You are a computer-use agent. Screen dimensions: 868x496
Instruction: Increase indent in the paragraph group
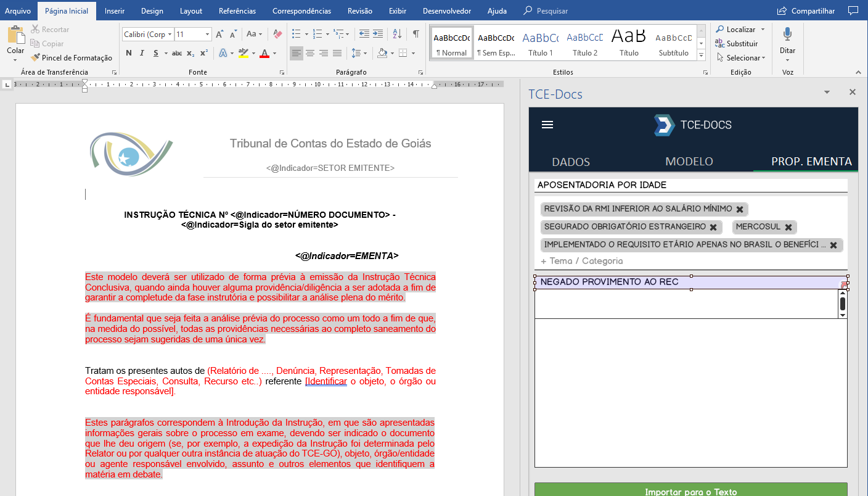[378, 34]
